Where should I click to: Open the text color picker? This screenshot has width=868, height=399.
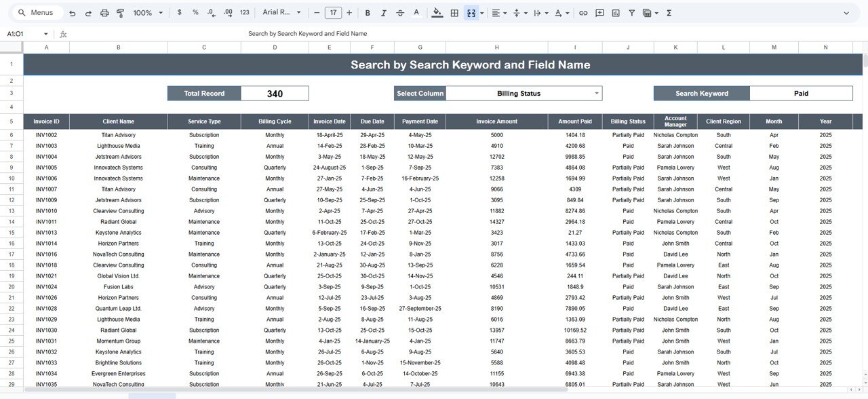(417, 12)
